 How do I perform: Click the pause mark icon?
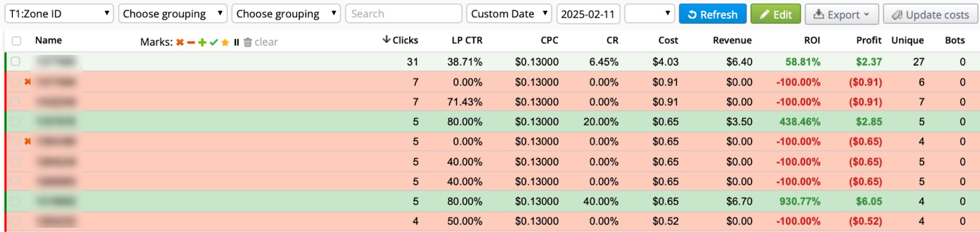[x=236, y=42]
